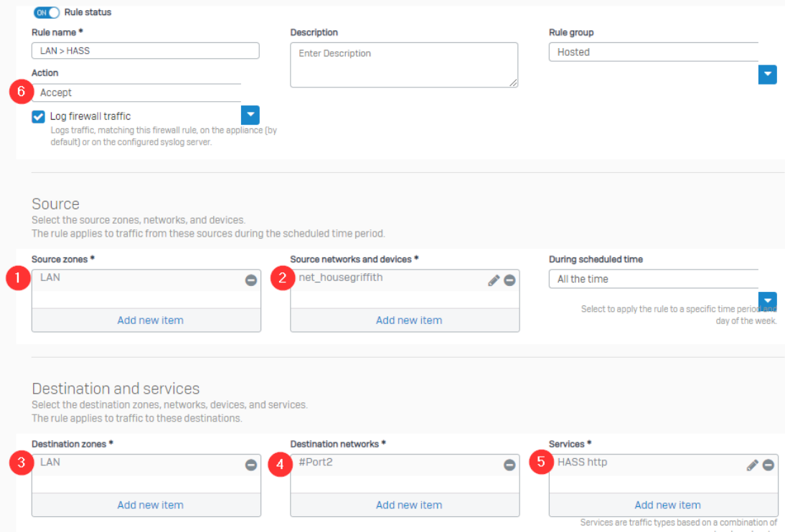The width and height of the screenshot is (785, 532).
Task: Open the Action dropdown arrow
Action: pos(250,115)
